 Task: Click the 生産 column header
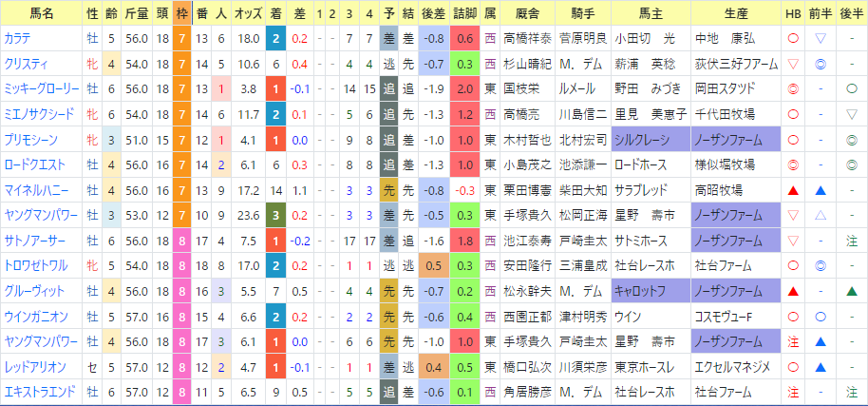pos(736,13)
